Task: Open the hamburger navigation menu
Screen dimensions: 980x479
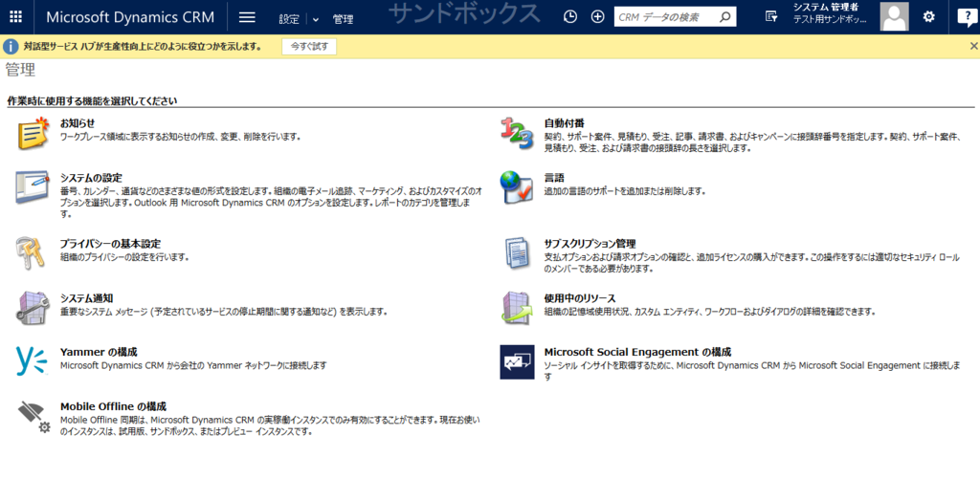Action: 248,17
